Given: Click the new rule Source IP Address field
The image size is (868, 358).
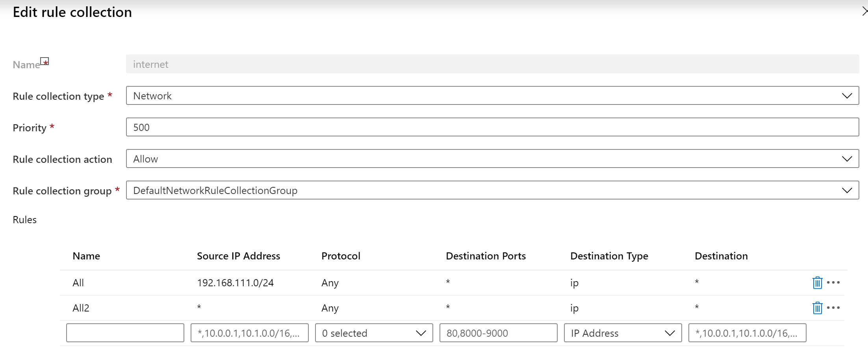Looking at the screenshot, I should 249,333.
